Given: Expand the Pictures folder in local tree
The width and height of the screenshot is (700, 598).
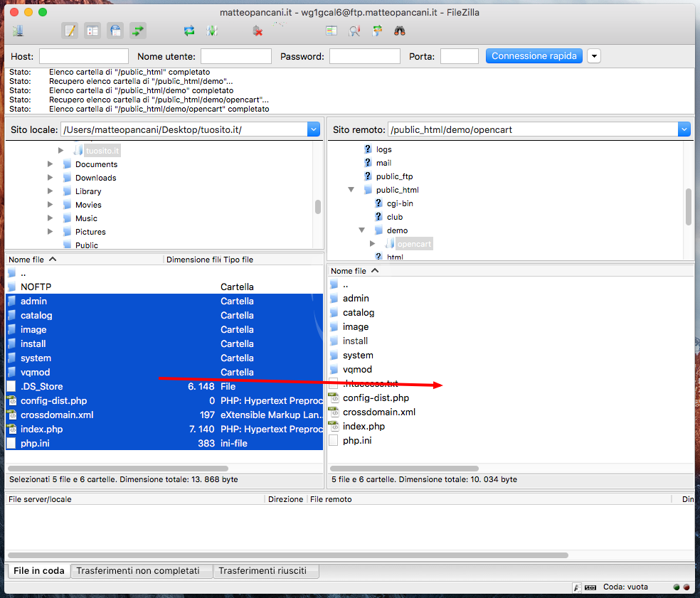Looking at the screenshot, I should coord(50,232).
